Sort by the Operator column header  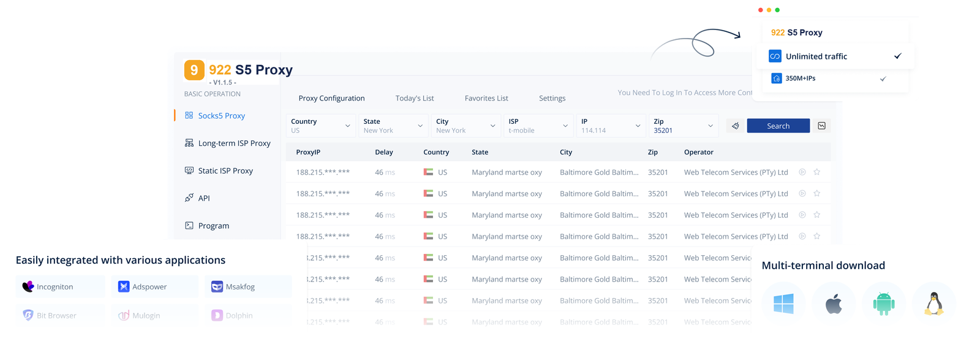(x=699, y=152)
